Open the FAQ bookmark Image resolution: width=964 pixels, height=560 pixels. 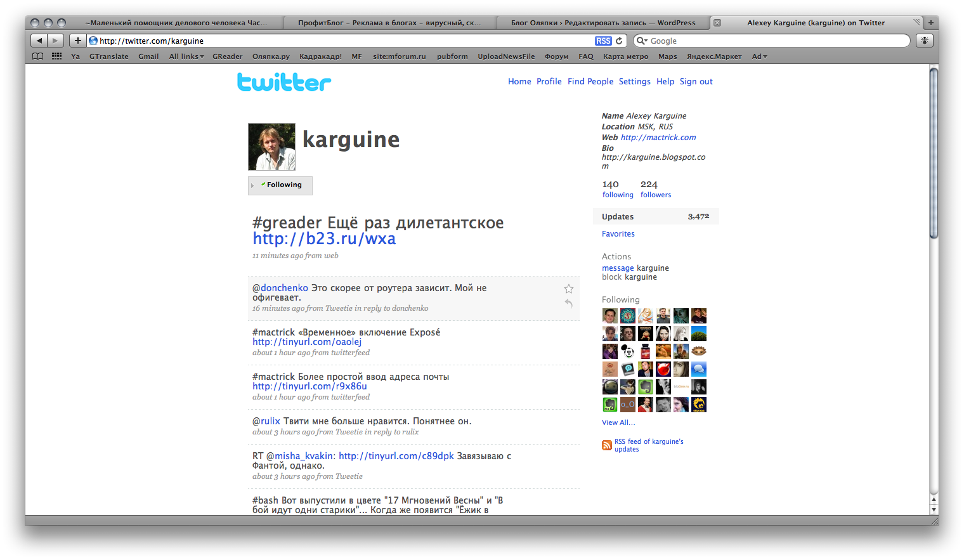(586, 56)
